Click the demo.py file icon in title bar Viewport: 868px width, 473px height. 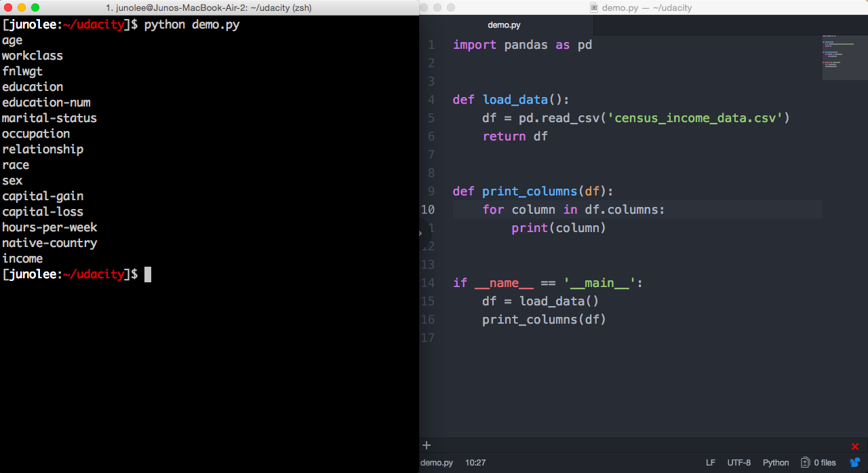coord(594,7)
